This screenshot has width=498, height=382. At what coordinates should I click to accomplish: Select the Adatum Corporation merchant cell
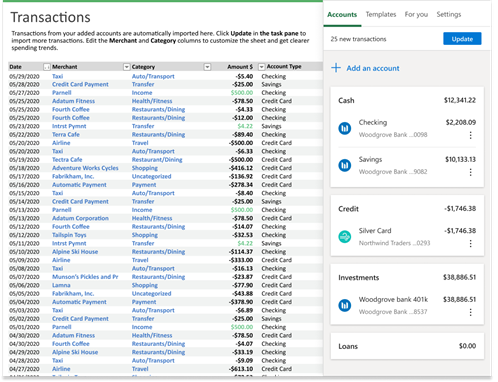pos(80,218)
